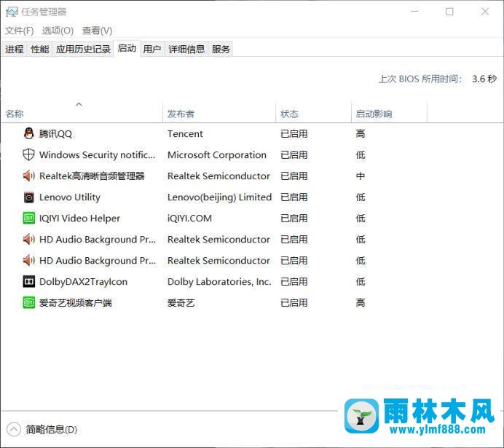Switch to the 性能 tab
The width and height of the screenshot is (504, 448).
40,50
